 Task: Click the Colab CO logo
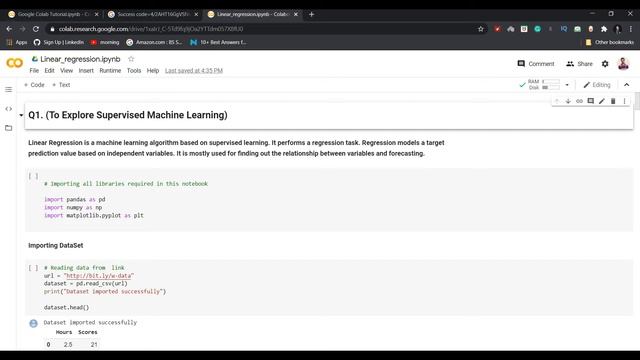coord(15,63)
